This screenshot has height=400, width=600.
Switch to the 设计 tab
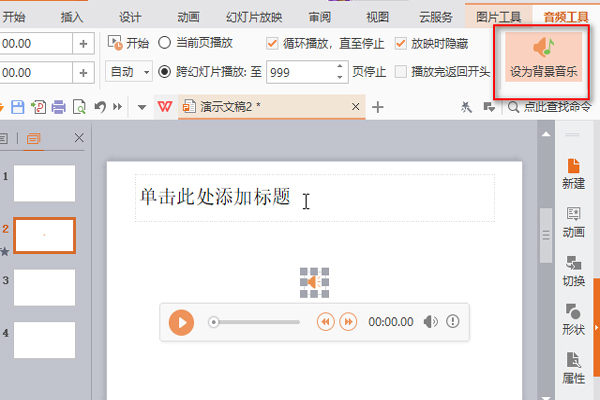pyautogui.click(x=130, y=17)
